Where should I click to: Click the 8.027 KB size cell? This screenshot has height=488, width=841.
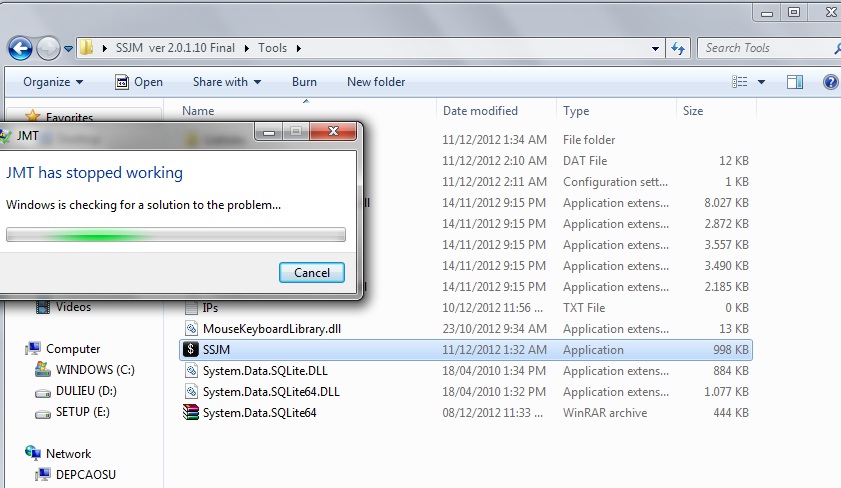pos(726,203)
